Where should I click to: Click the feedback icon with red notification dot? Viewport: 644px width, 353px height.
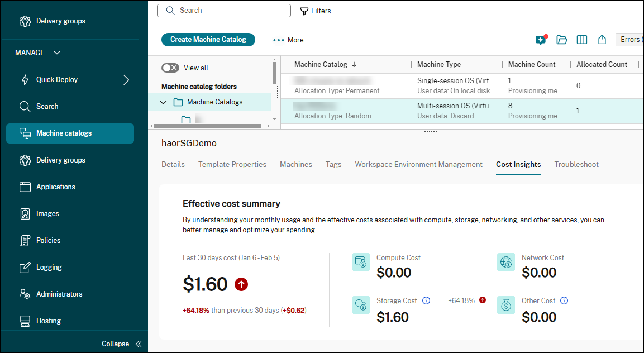click(x=540, y=40)
